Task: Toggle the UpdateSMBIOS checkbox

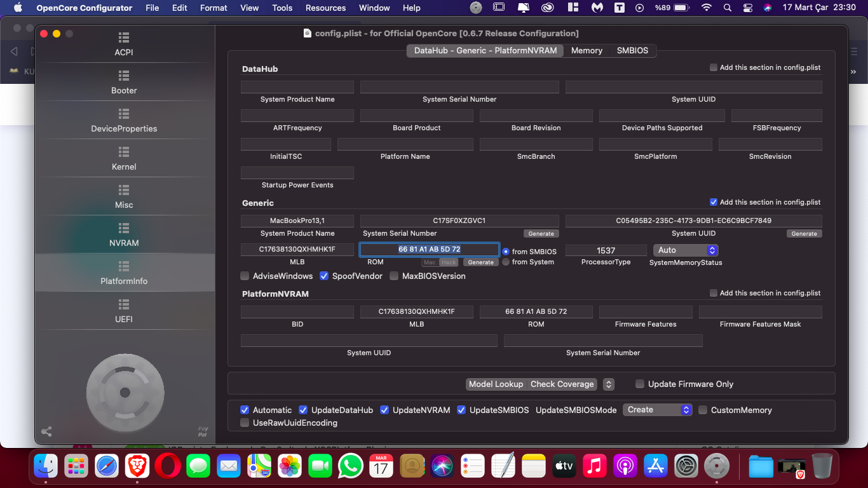Action: click(461, 410)
